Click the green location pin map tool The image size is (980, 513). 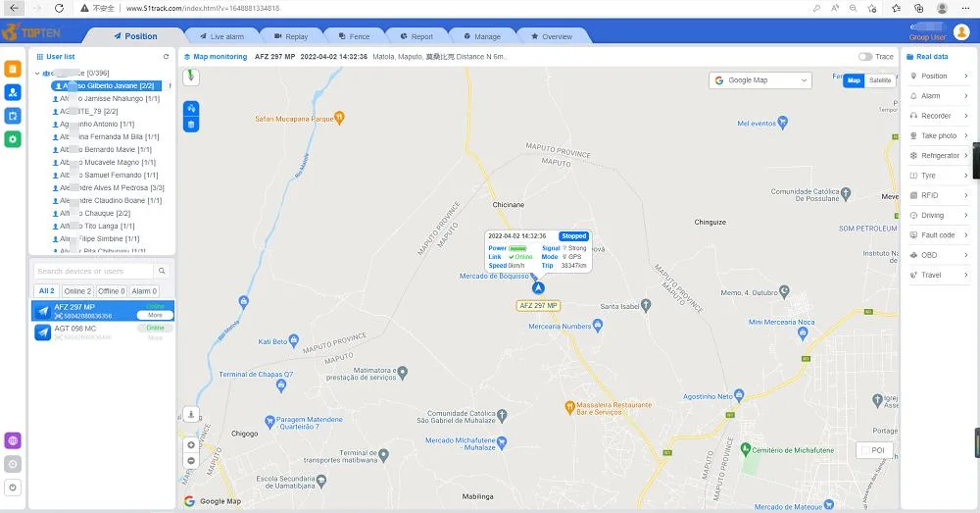[x=191, y=77]
